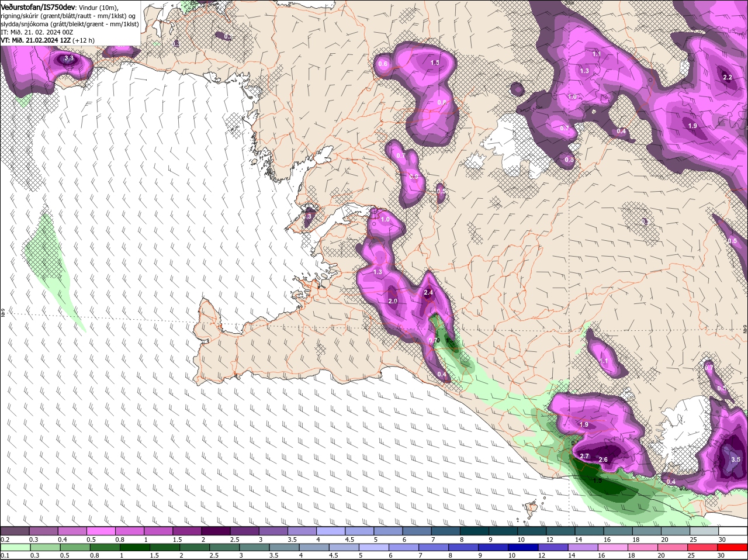748x560 pixels.
Task: Click the initial time line 'IT: Mið. 21. 02. 2024 00Z'
Action: click(37, 32)
